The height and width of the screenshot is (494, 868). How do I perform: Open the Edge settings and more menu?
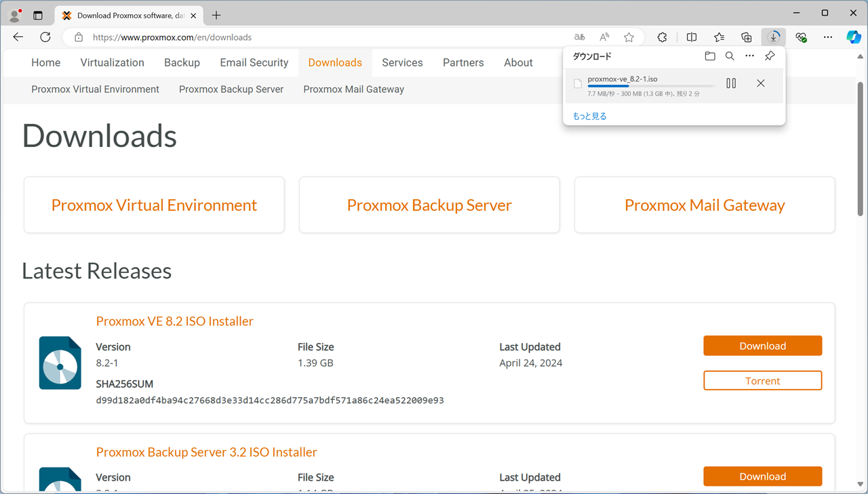pos(828,37)
